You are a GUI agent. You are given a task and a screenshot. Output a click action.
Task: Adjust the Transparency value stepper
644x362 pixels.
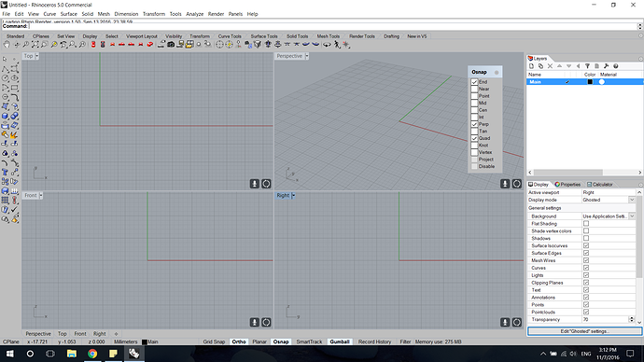tap(632, 319)
